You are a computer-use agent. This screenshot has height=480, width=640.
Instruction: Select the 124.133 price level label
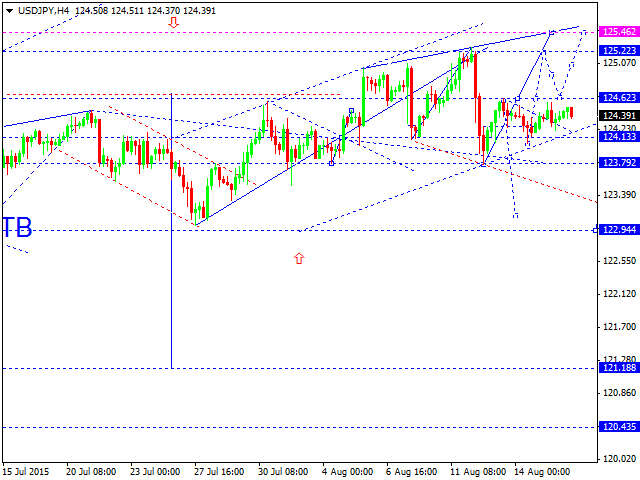tap(619, 137)
